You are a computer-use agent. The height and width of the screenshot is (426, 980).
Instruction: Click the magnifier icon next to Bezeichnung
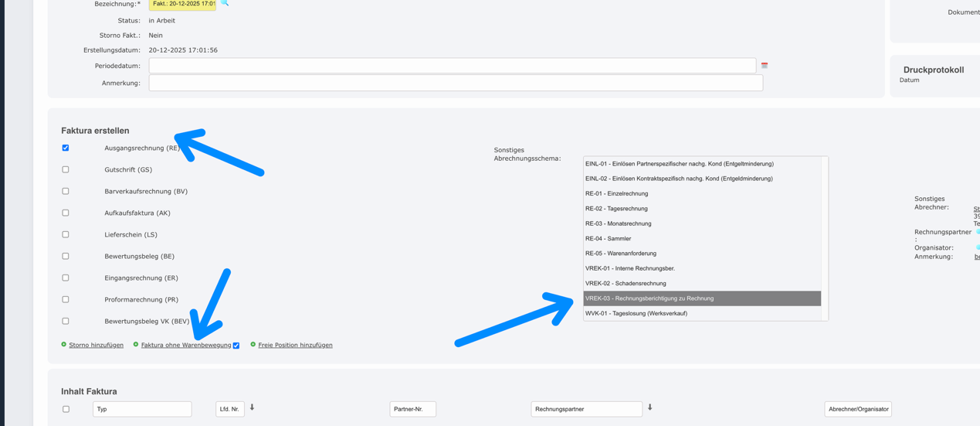pyautogui.click(x=225, y=3)
